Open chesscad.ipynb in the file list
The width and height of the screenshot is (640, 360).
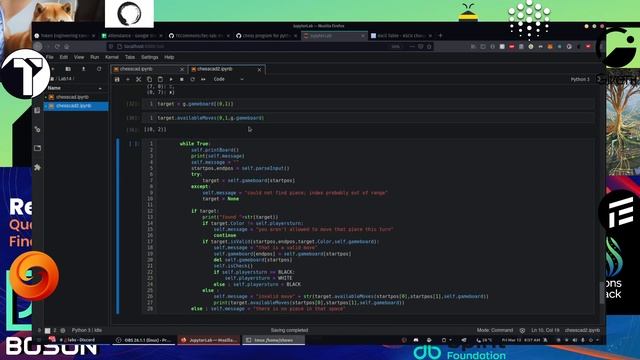tap(76, 97)
